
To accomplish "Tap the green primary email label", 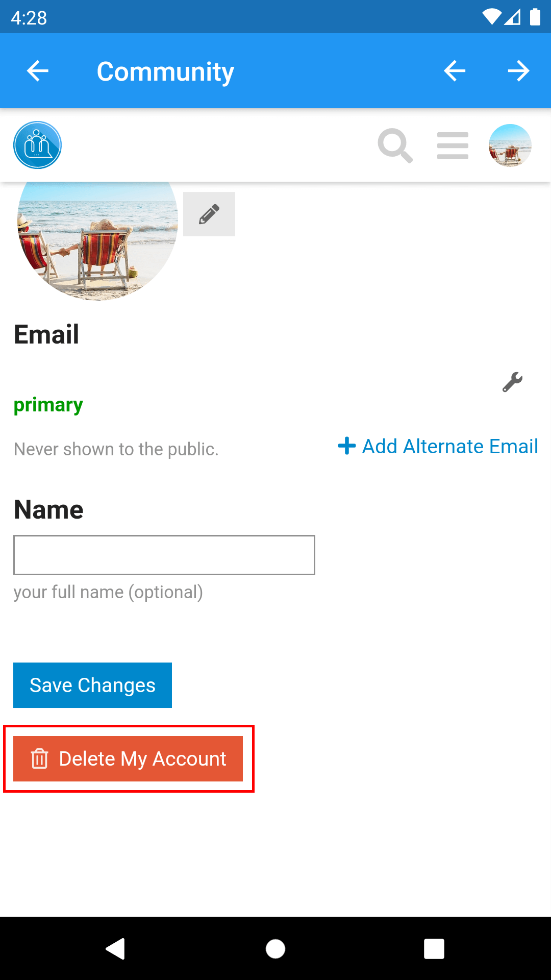I will coord(48,405).
